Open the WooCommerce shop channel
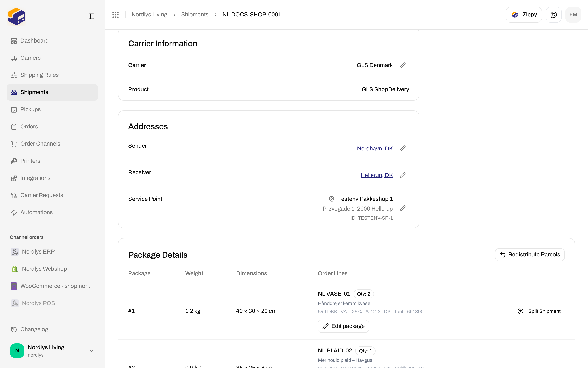The image size is (588, 368). 52,286
